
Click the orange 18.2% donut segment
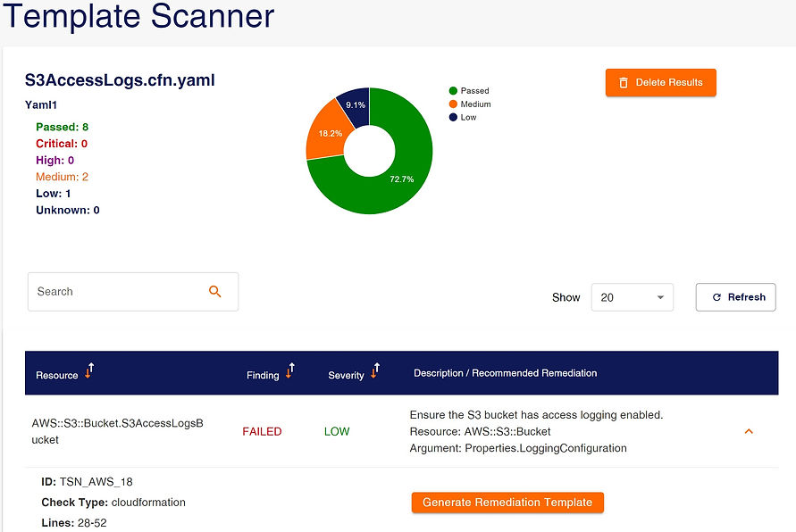[330, 133]
